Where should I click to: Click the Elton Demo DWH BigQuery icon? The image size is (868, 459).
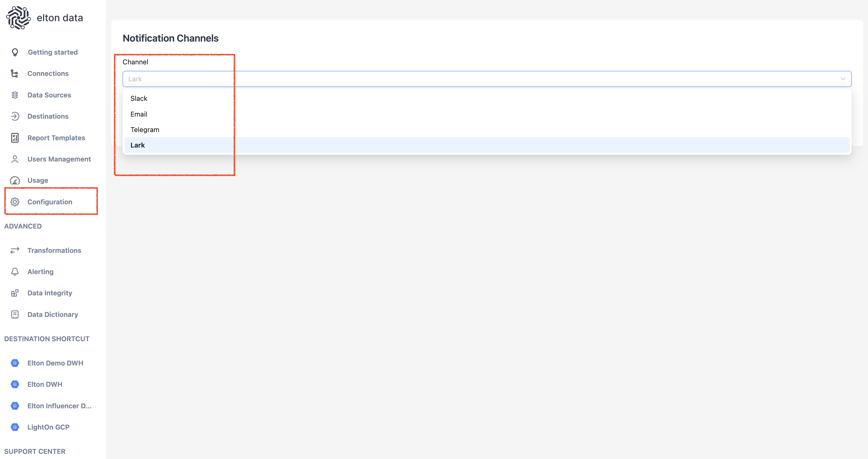point(15,363)
